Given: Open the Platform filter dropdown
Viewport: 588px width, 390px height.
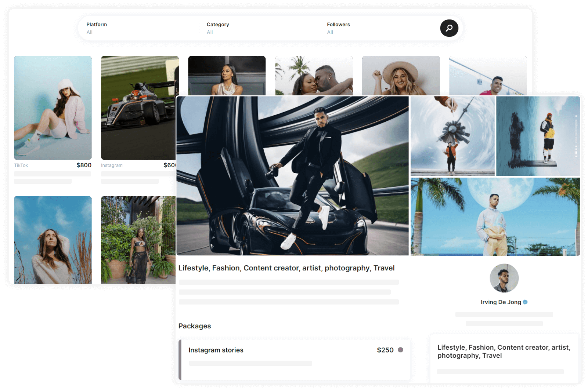Looking at the screenshot, I should click(140, 28).
